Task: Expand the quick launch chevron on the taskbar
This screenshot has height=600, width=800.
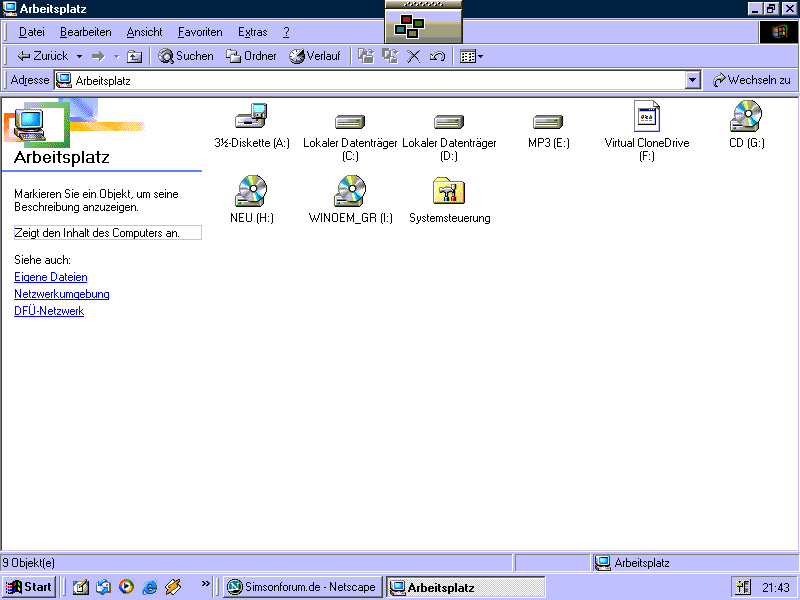Action: pyautogui.click(x=206, y=584)
